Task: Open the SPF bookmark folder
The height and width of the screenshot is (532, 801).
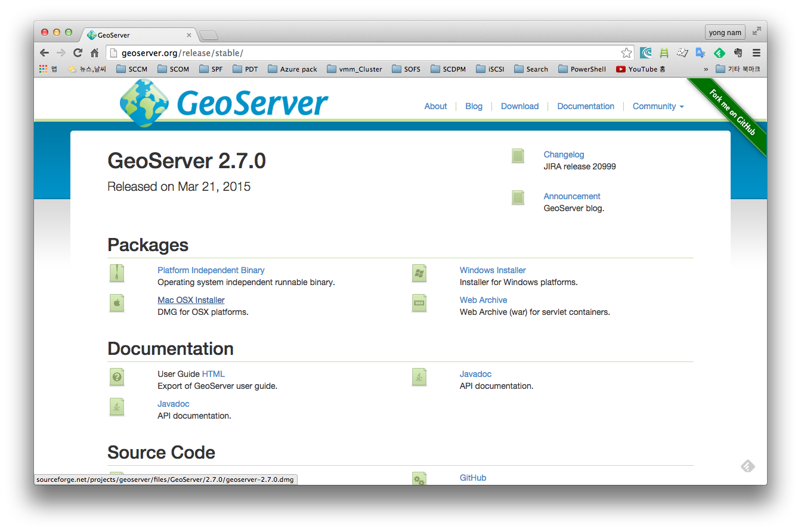Action: [211, 69]
